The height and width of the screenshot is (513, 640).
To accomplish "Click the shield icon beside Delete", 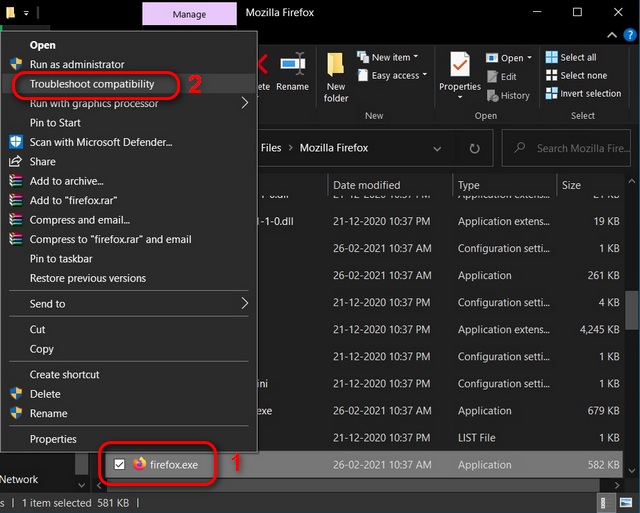I will (x=16, y=393).
